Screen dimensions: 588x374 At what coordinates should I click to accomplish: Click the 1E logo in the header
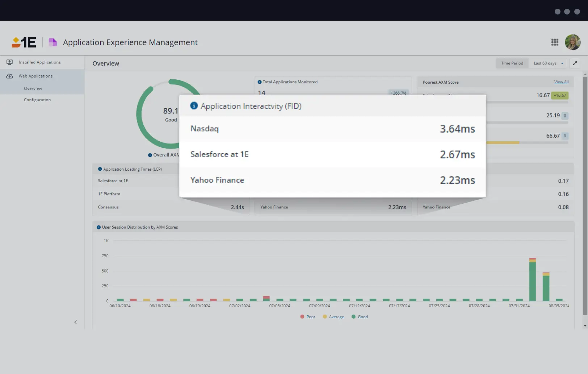click(23, 42)
